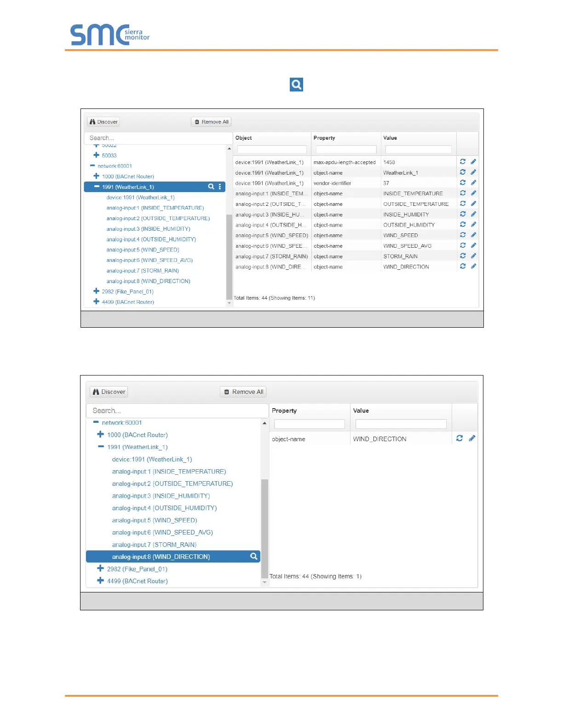Click explore magnifier on highlighted 1991 WeatherLink_1 row

[x=211, y=187]
